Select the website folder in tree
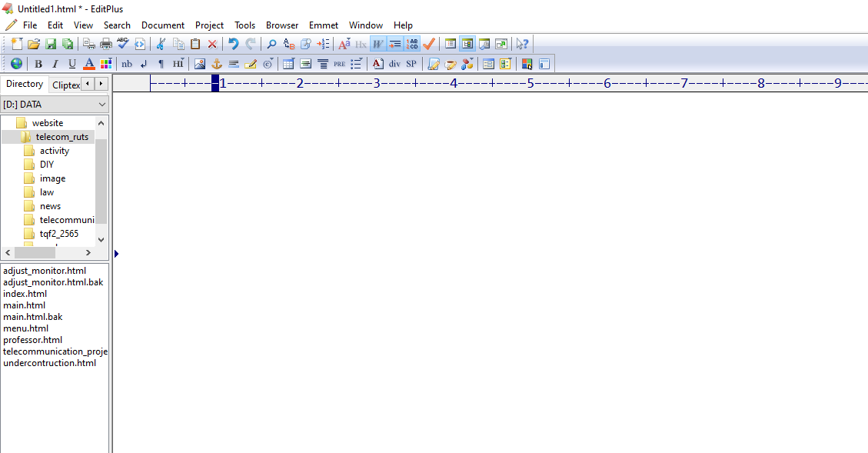 (x=47, y=123)
